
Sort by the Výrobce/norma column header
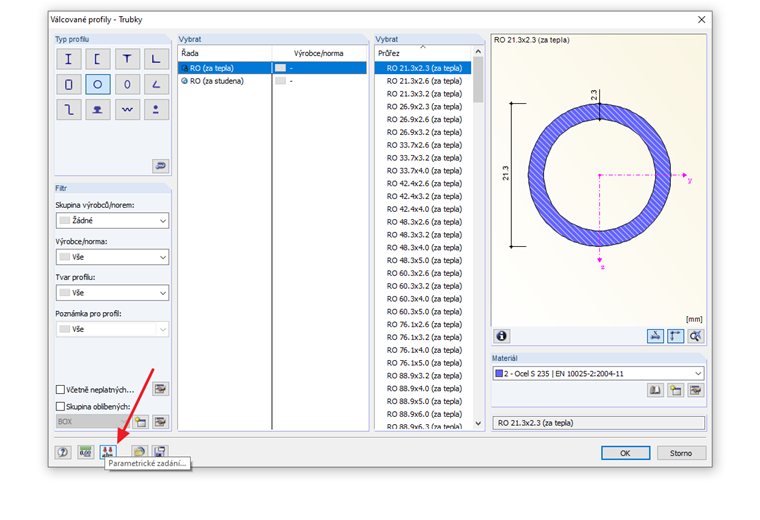pyautogui.click(x=319, y=53)
